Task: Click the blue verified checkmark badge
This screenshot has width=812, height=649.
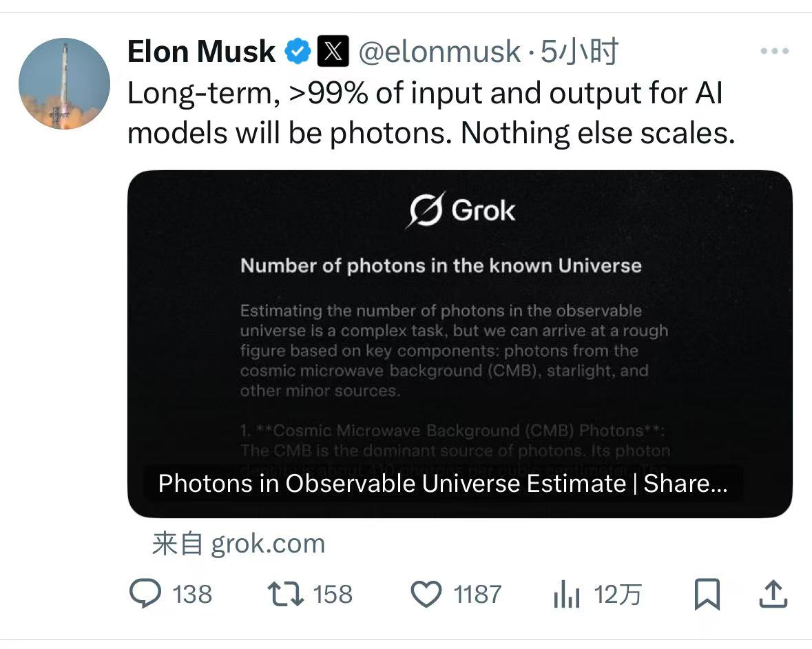Action: [x=298, y=52]
